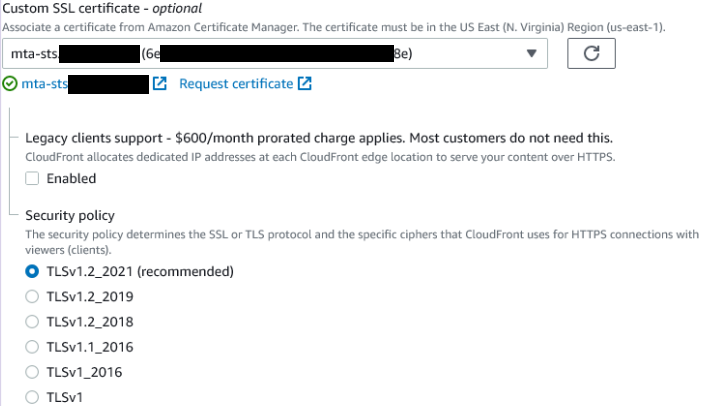Click the TLSv1.2_2021 (recommended) label text

(140, 271)
